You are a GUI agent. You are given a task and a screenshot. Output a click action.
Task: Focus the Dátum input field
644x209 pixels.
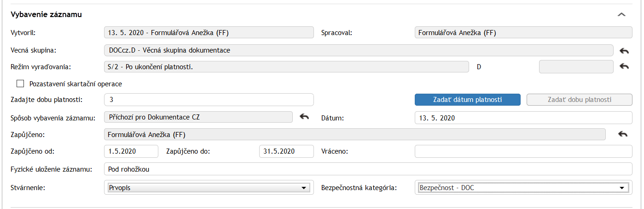click(x=523, y=118)
